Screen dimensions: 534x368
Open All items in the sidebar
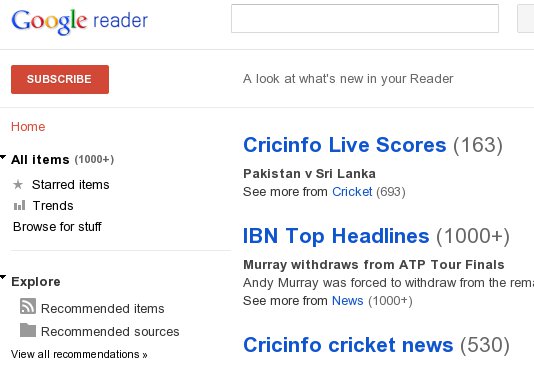click(x=40, y=159)
